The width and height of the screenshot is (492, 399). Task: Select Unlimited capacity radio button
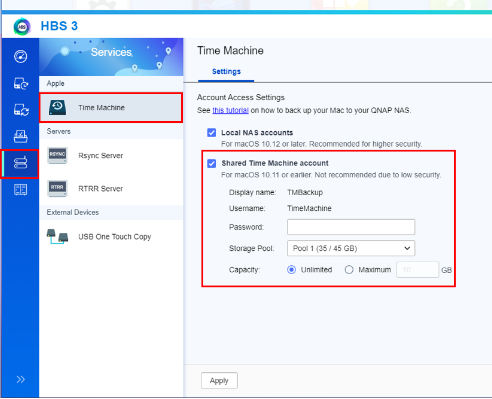(291, 270)
